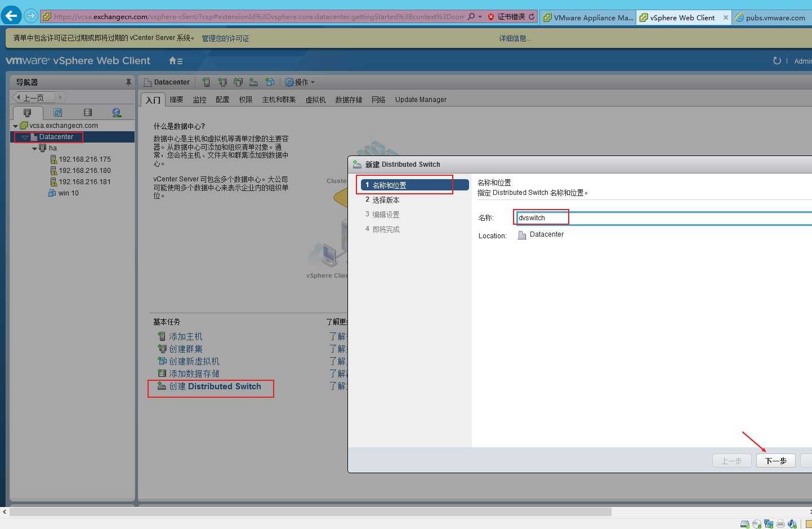Viewport: 812px width, 529px height.
Task: Click the 详细信息 link in the banner
Action: pyautogui.click(x=515, y=38)
